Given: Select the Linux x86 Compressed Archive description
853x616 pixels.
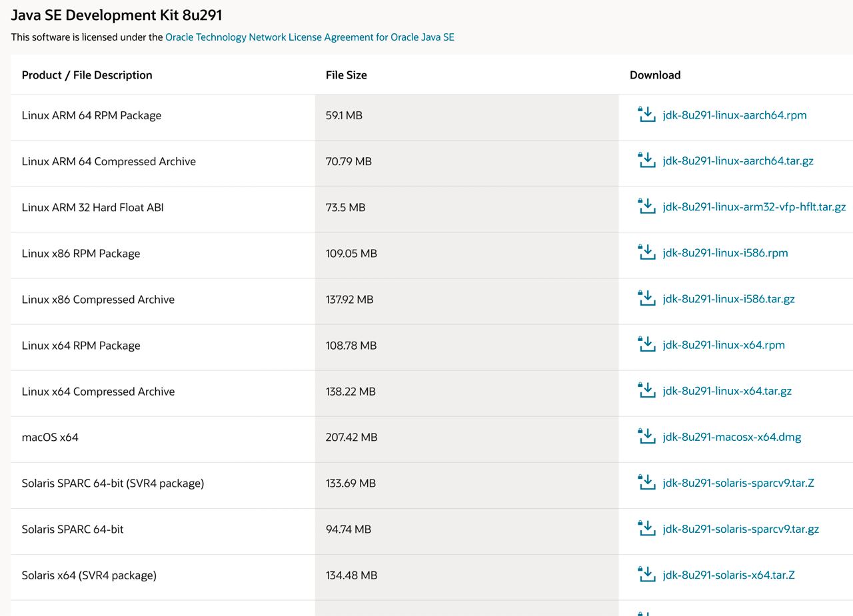Looking at the screenshot, I should (x=98, y=299).
